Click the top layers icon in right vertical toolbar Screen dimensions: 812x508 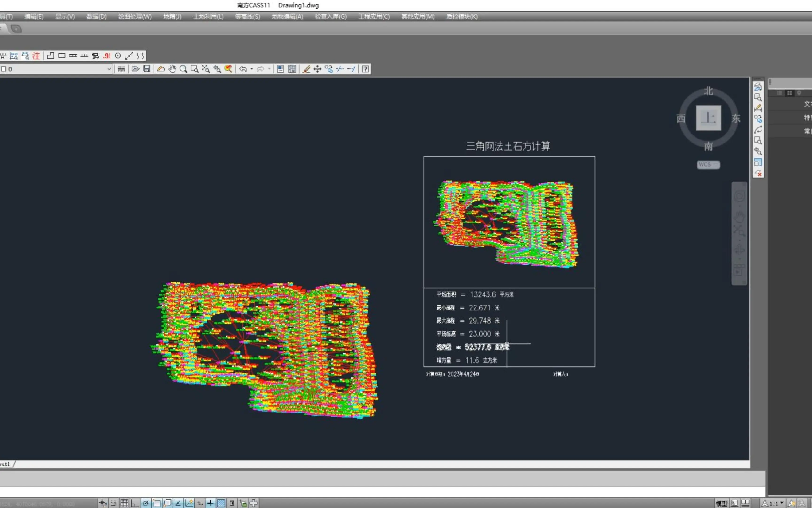click(758, 86)
